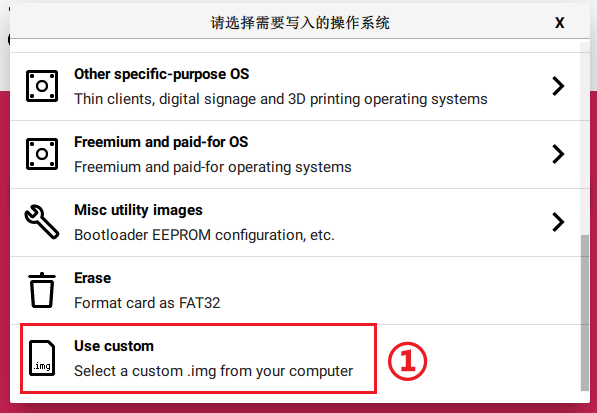Click the .img file icon
The width and height of the screenshot is (597, 413).
click(42, 358)
